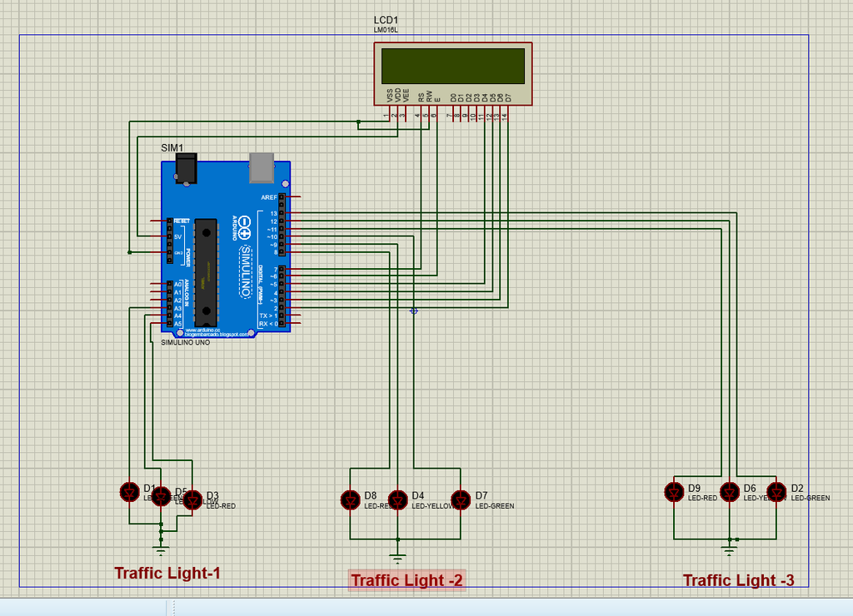The width and height of the screenshot is (853, 616).
Task: Select the LED-RED D3 symbol
Action: [192, 499]
